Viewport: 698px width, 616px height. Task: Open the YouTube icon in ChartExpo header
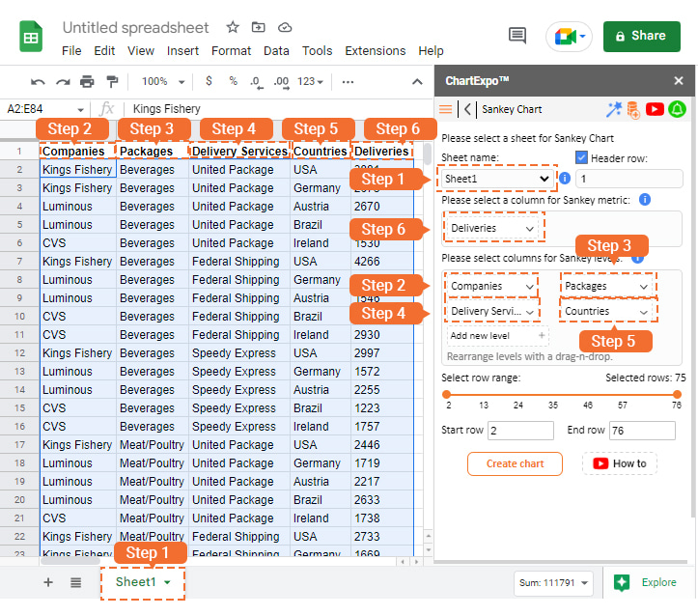point(655,109)
